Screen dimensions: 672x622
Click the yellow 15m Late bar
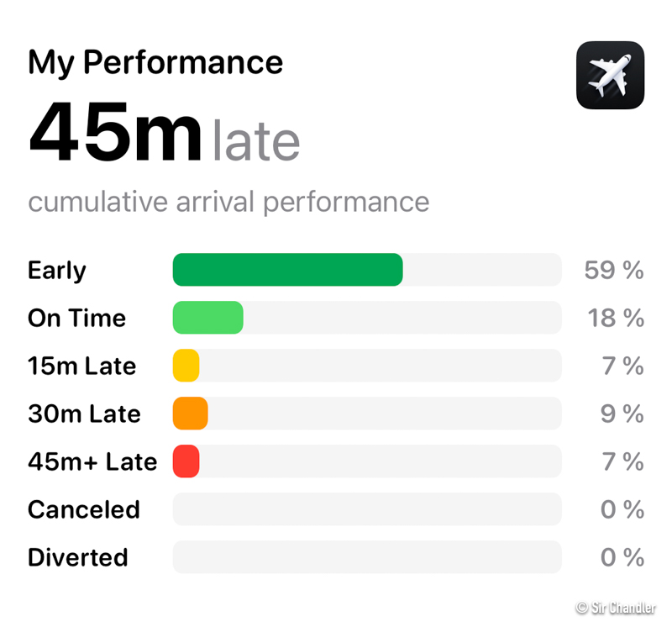pos(186,366)
